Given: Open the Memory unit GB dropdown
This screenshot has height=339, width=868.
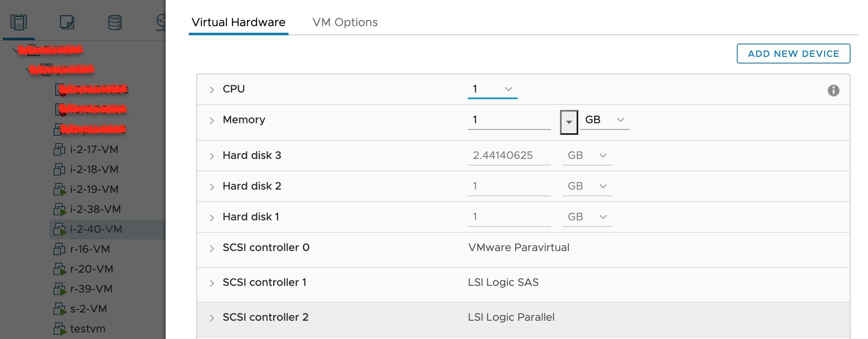Looking at the screenshot, I should point(604,120).
